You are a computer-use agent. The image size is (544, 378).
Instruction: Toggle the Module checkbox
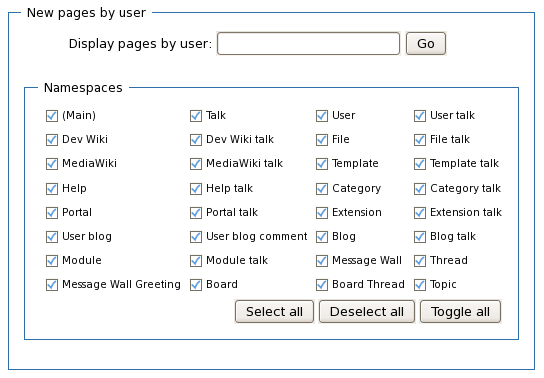click(52, 261)
